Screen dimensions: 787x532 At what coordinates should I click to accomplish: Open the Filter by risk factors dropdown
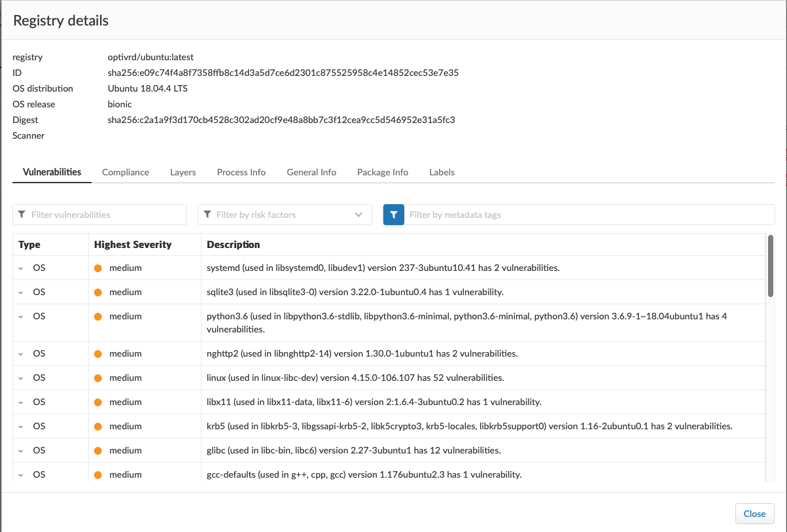[x=285, y=215]
